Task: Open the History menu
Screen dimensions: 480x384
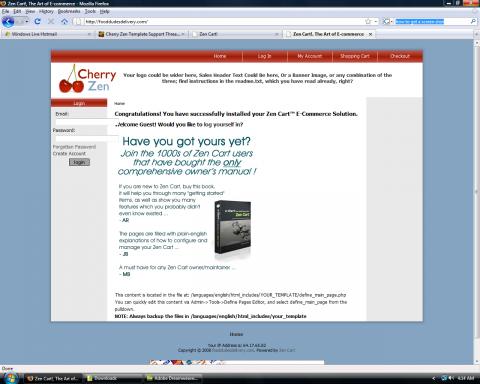Action: click(46, 11)
